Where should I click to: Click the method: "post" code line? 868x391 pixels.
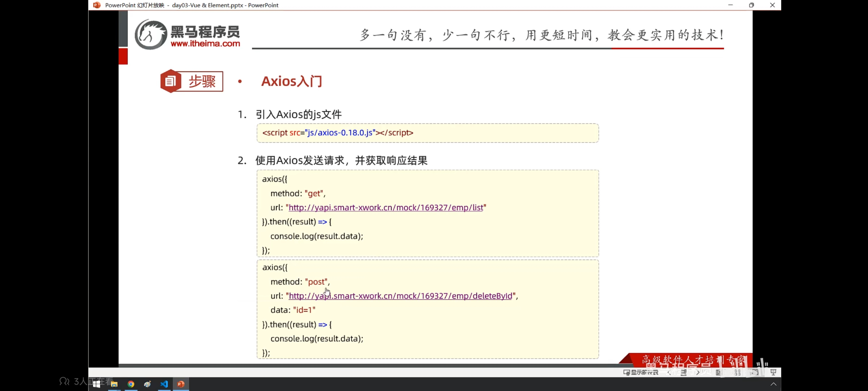300,282
